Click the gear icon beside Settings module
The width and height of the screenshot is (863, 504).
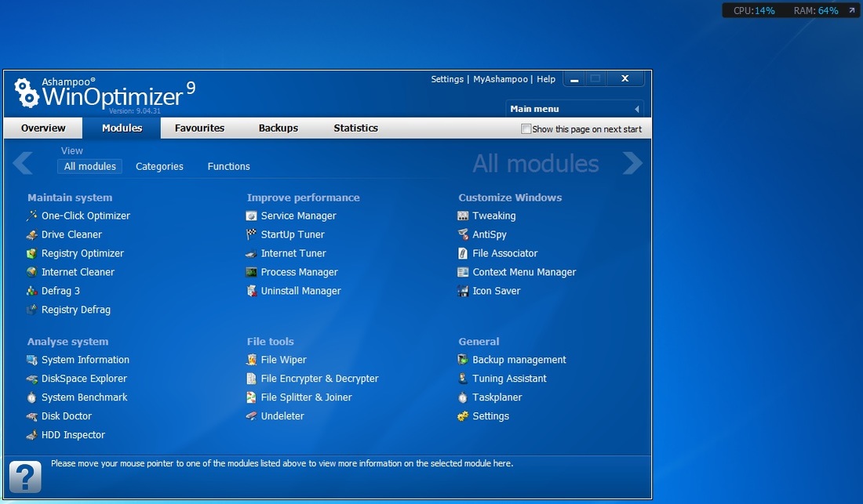pos(463,416)
